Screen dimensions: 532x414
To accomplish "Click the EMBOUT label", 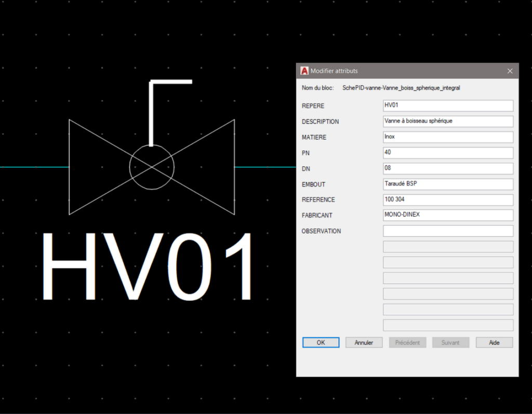I will (313, 184).
